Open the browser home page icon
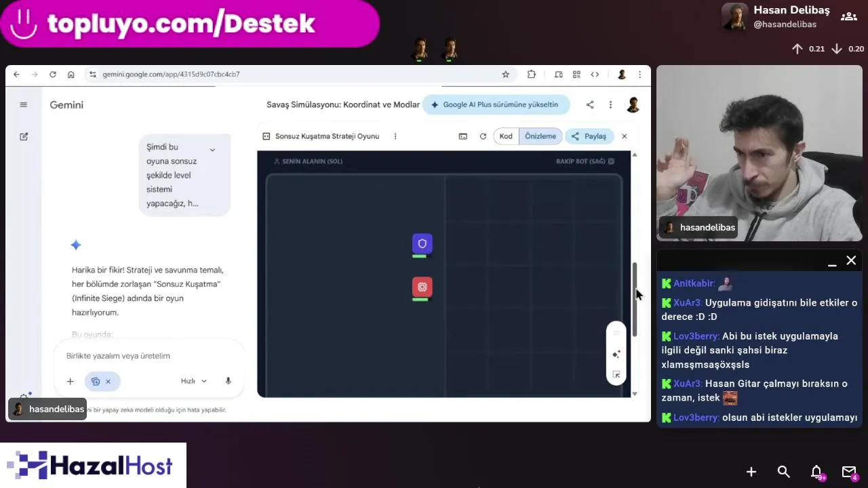This screenshot has height=488, width=868. [x=71, y=75]
